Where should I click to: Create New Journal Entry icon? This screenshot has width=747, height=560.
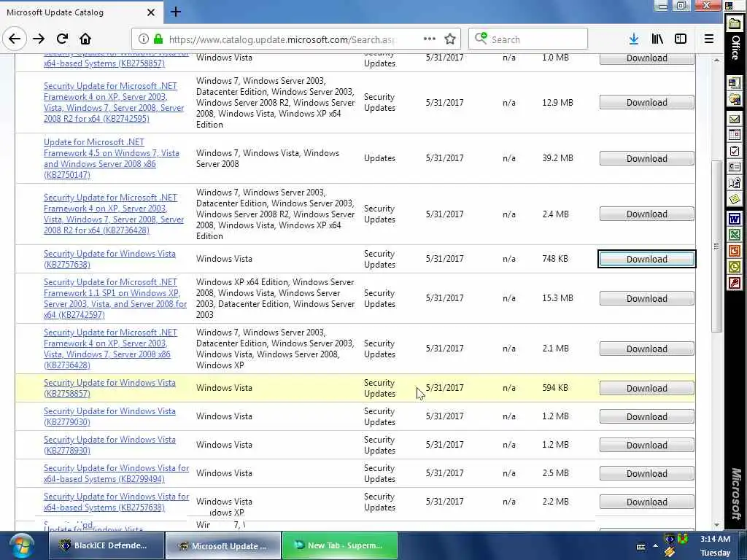[734, 183]
